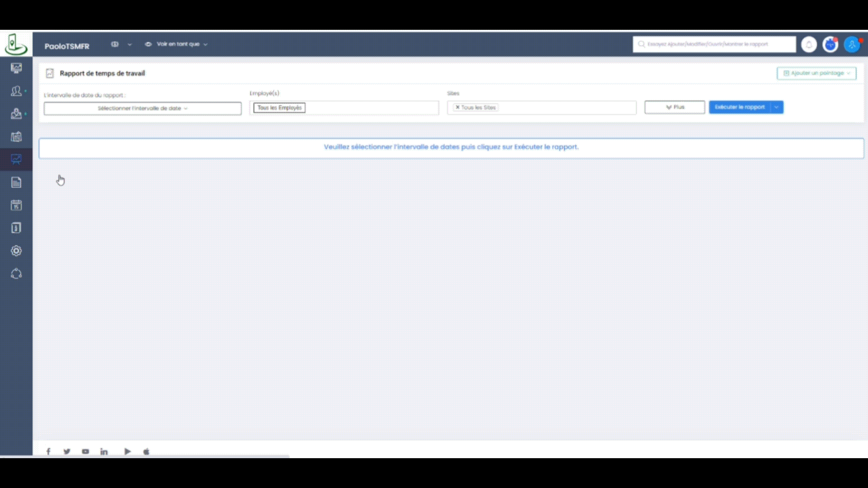This screenshot has width=868, height=488.
Task: Click the search field in the header
Action: [714, 44]
